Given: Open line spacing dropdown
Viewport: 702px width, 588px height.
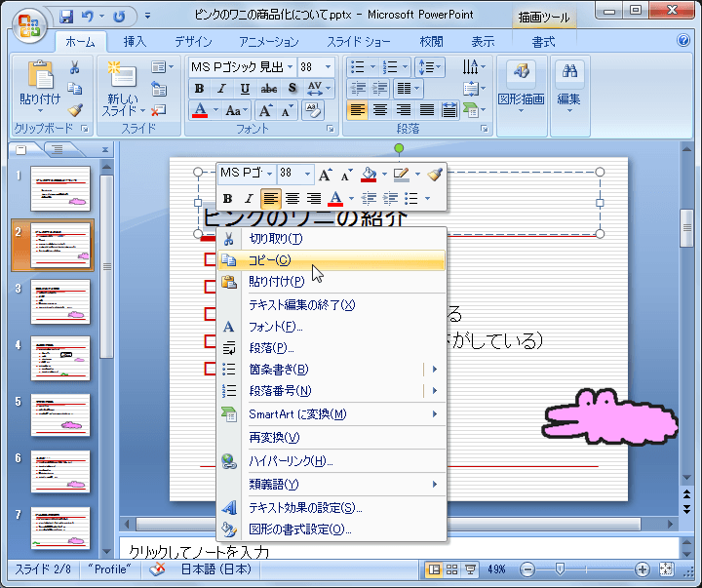Looking at the screenshot, I should 429,67.
